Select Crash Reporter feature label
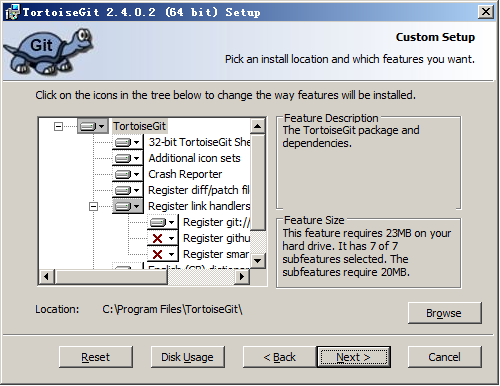 (x=185, y=174)
